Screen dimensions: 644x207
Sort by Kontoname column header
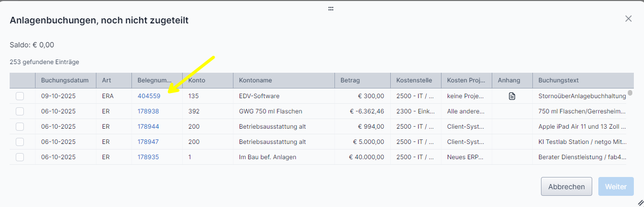tap(256, 80)
